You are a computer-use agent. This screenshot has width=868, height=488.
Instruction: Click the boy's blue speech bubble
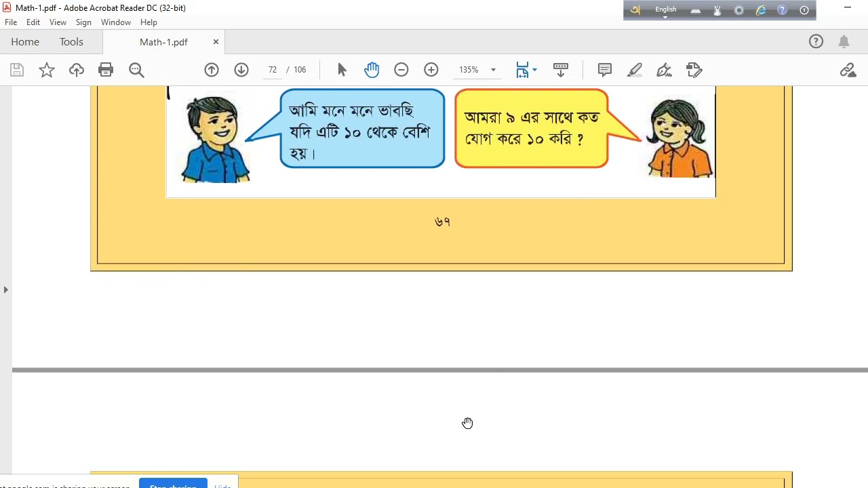click(362, 129)
